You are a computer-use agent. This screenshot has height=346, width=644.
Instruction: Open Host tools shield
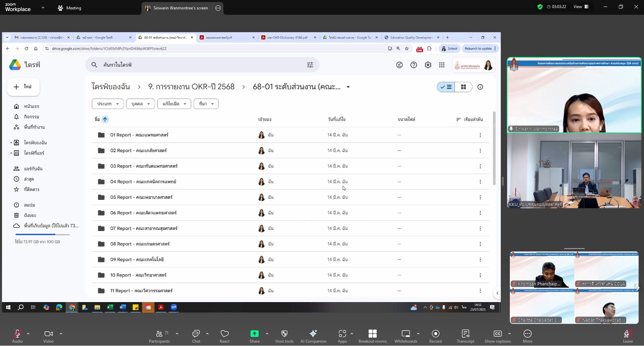pyautogui.click(x=284, y=336)
